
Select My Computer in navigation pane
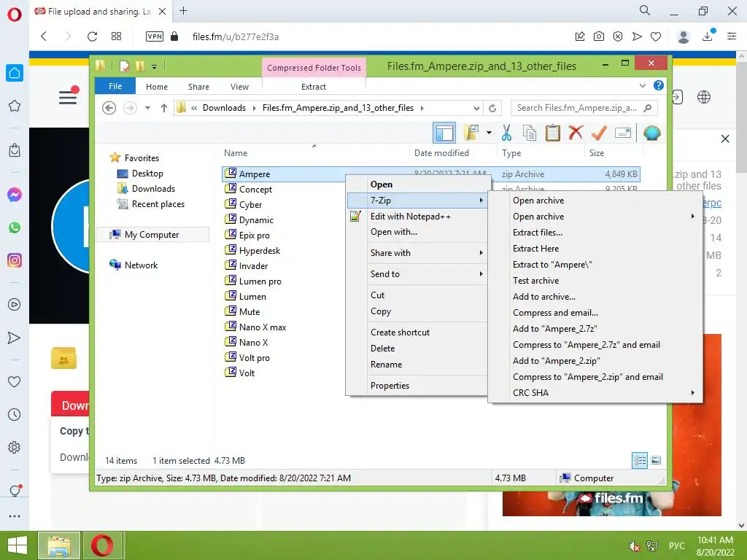152,235
